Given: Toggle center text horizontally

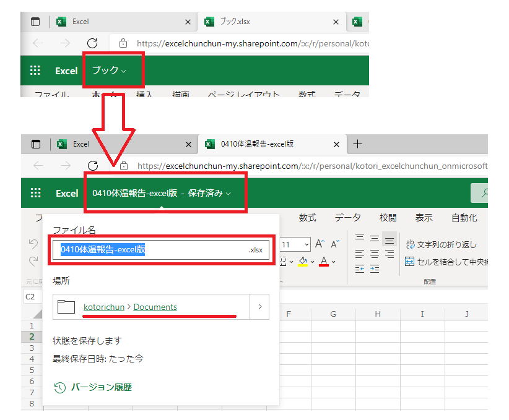Looking at the screenshot, I should pos(375,254).
